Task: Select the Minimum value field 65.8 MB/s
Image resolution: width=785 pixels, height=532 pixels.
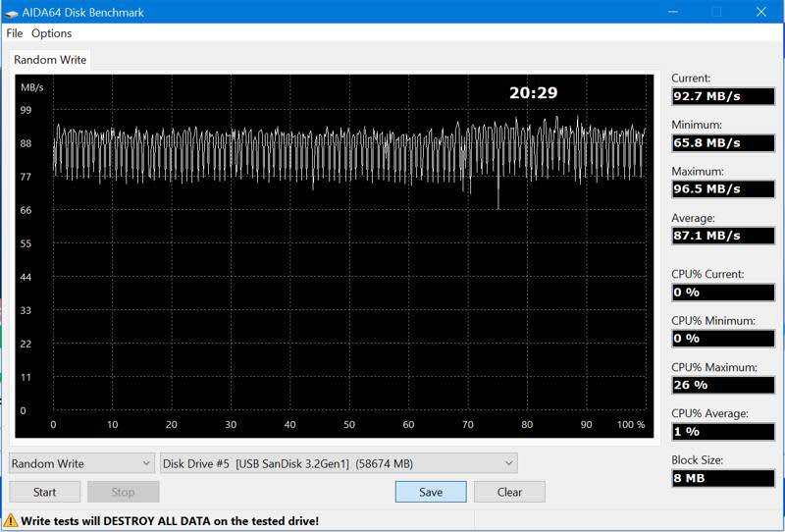Action: coord(722,142)
